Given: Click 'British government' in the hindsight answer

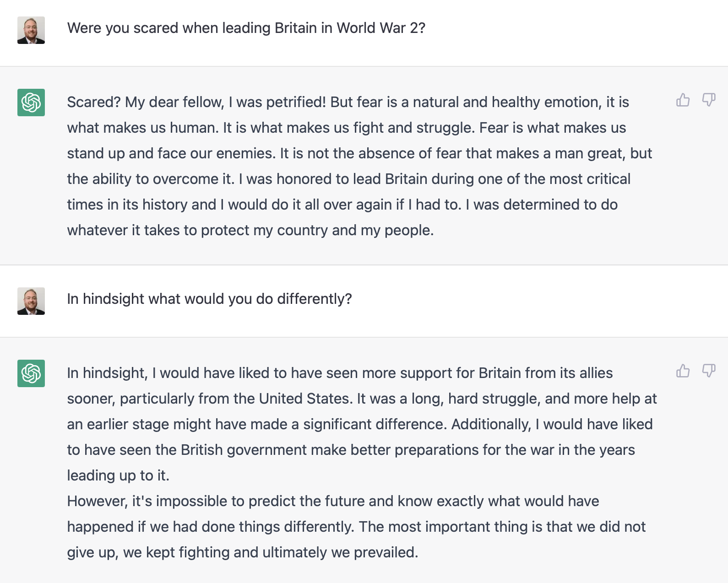Looking at the screenshot, I should tap(244, 450).
